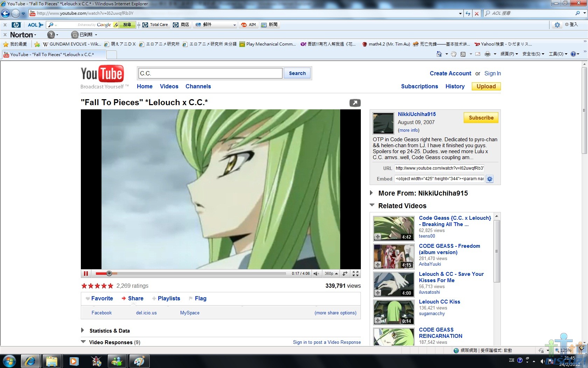
Task: Open Subscriptions page
Action: pyautogui.click(x=419, y=86)
